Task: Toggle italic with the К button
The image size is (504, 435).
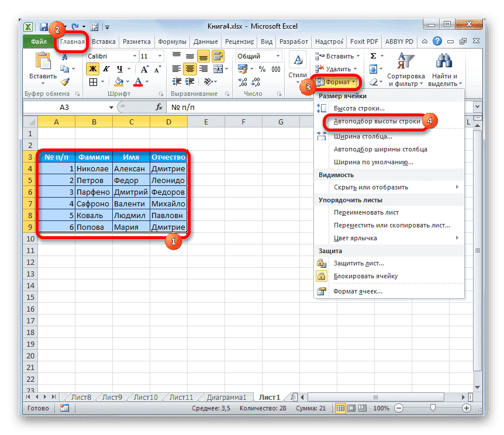Action: coord(106,68)
